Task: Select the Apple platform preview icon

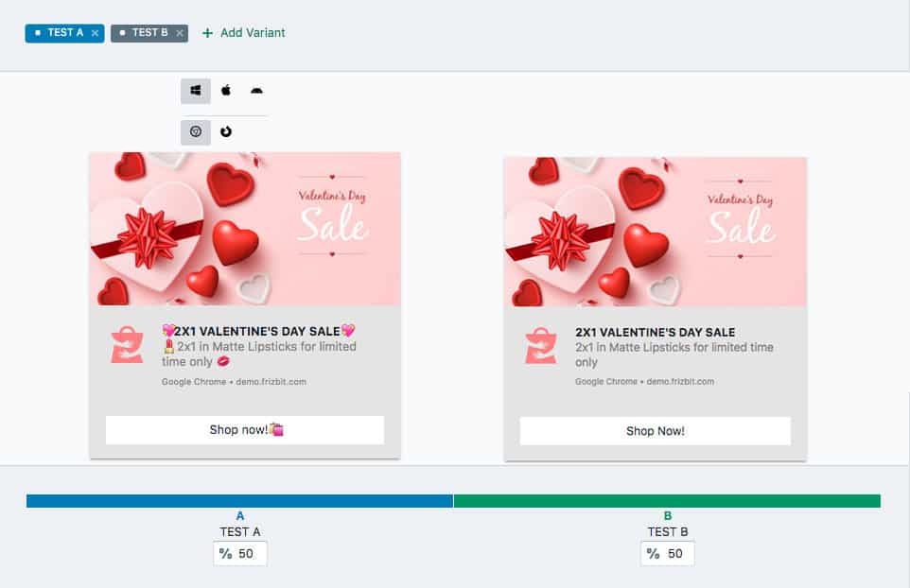Action: [226, 91]
